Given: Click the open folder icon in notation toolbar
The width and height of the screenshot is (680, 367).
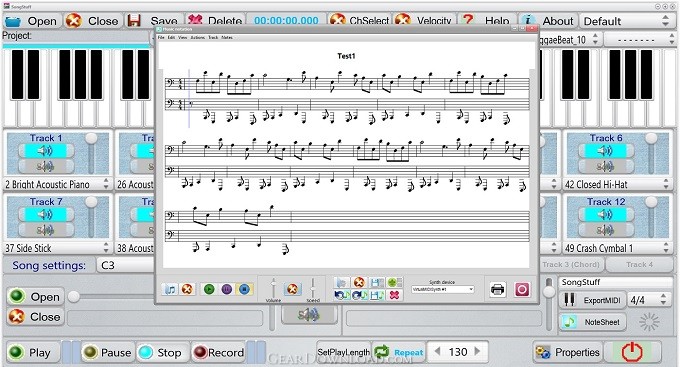Looking at the screenshot, I should click(x=341, y=283).
